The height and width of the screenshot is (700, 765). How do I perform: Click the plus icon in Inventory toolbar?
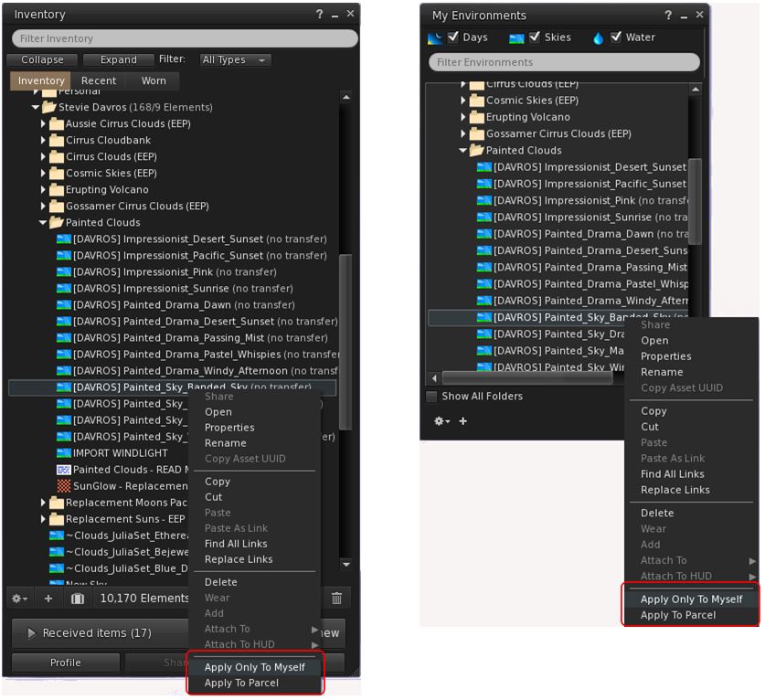pyautogui.click(x=48, y=599)
